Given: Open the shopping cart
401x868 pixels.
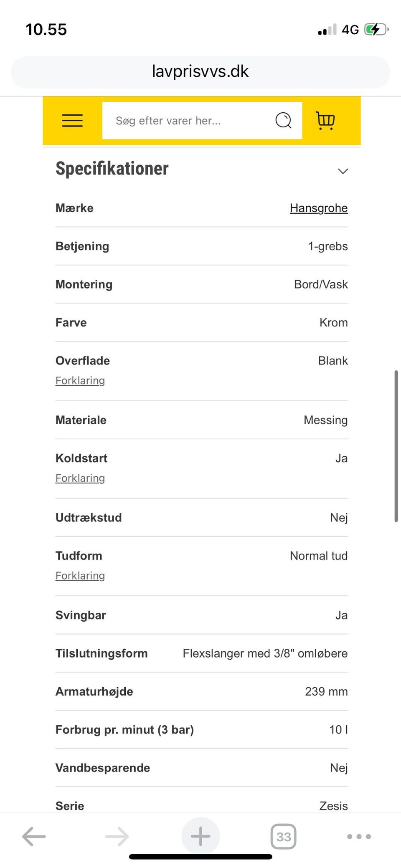Looking at the screenshot, I should (x=325, y=120).
